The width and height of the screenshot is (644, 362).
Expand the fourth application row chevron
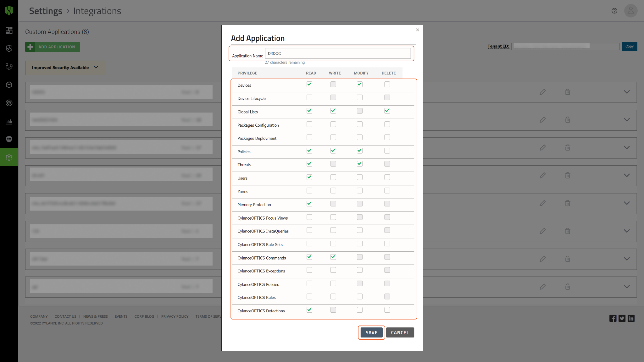[x=626, y=175]
